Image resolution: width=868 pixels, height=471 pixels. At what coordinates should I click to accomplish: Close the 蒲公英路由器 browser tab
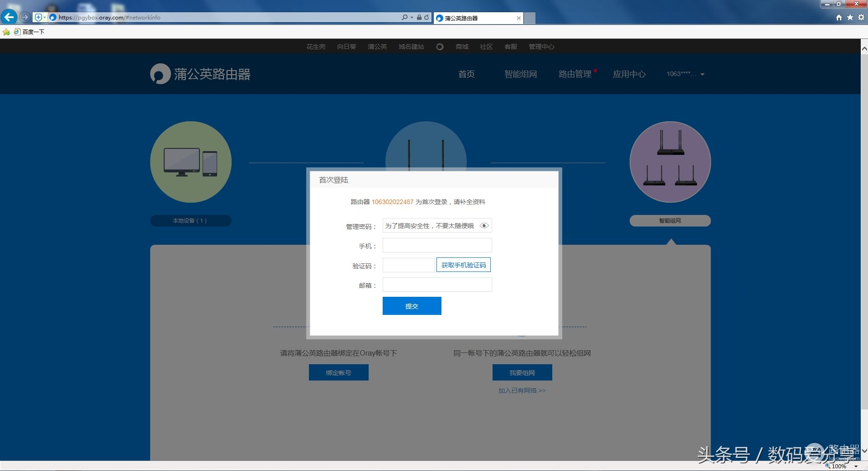pos(518,18)
